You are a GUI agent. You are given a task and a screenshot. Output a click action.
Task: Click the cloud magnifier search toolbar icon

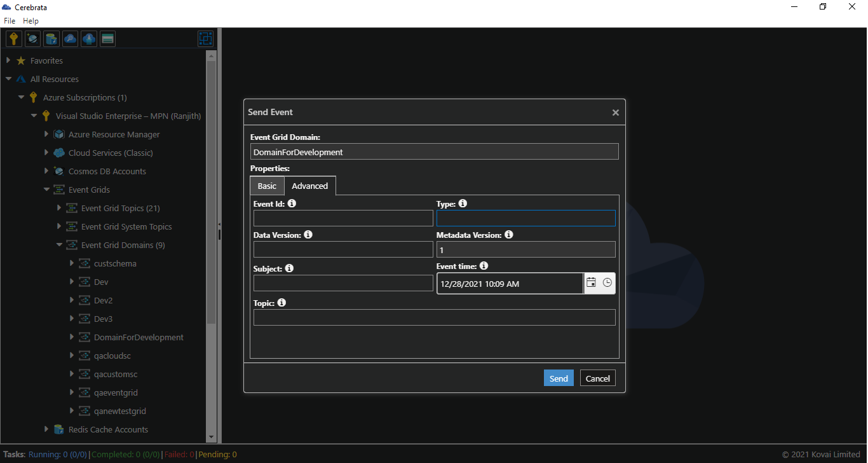click(x=71, y=39)
